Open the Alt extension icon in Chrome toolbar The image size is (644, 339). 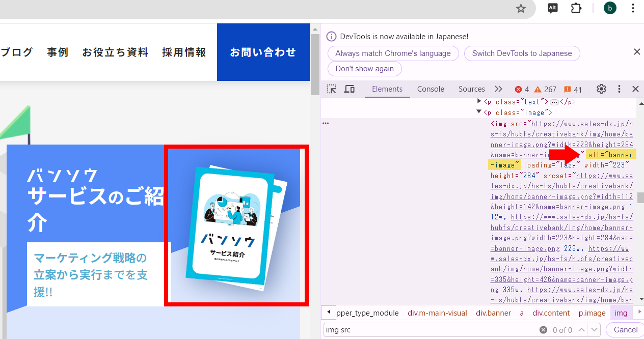point(553,8)
